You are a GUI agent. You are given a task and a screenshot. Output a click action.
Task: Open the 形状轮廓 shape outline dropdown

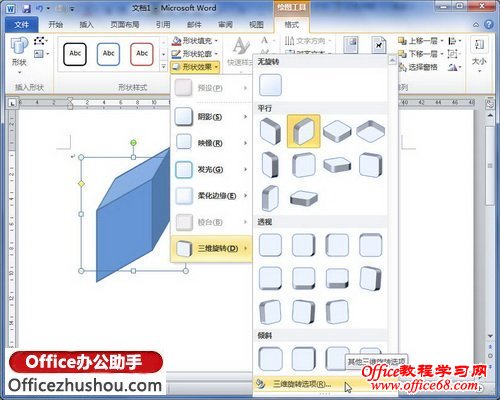pyautogui.click(x=195, y=54)
